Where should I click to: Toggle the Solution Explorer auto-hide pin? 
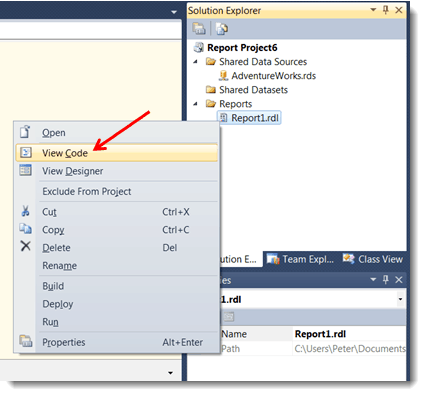coord(386,10)
